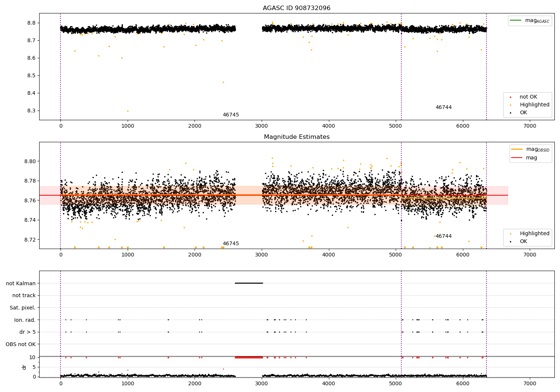560x392 pixels.
Task: Click the 46745 label in Magnitude Estimates plot
Action: [x=231, y=244]
